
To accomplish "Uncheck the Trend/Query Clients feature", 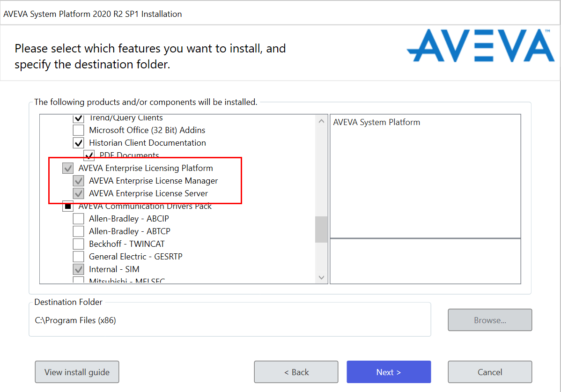I will [79, 118].
